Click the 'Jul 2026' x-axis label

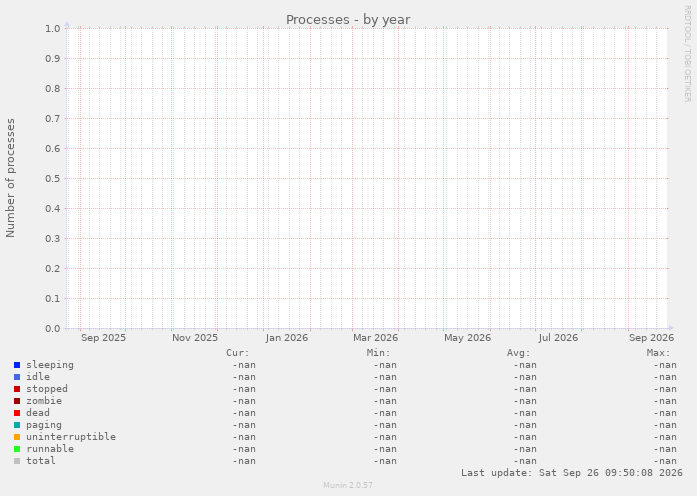[558, 338]
